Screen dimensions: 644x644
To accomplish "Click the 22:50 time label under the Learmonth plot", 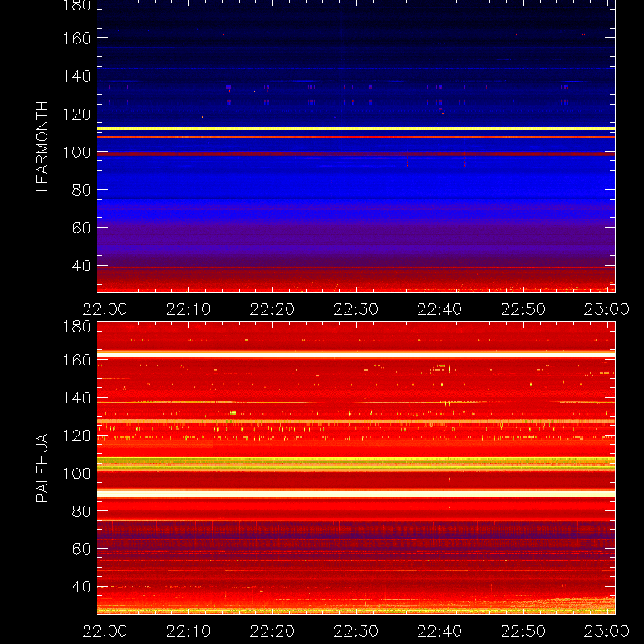I will coord(523,309).
